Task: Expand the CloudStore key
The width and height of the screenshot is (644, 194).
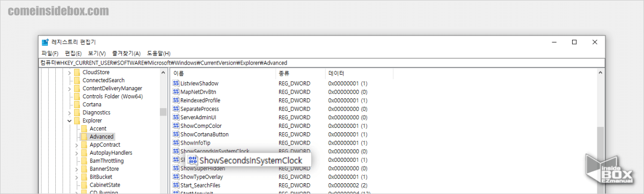Action: click(69, 73)
